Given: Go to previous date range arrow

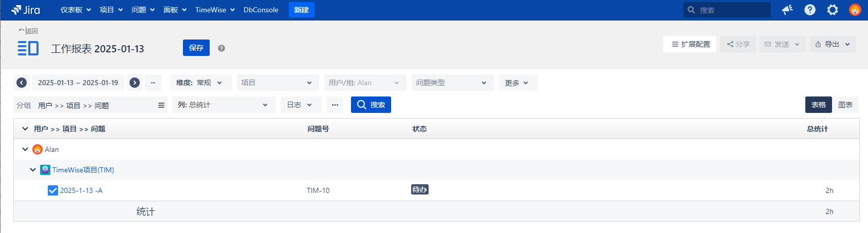Looking at the screenshot, I should pos(22,83).
